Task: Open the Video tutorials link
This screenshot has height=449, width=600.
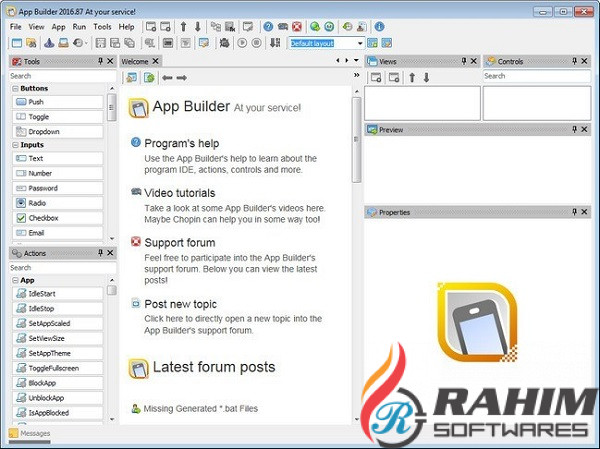Action: (179, 193)
